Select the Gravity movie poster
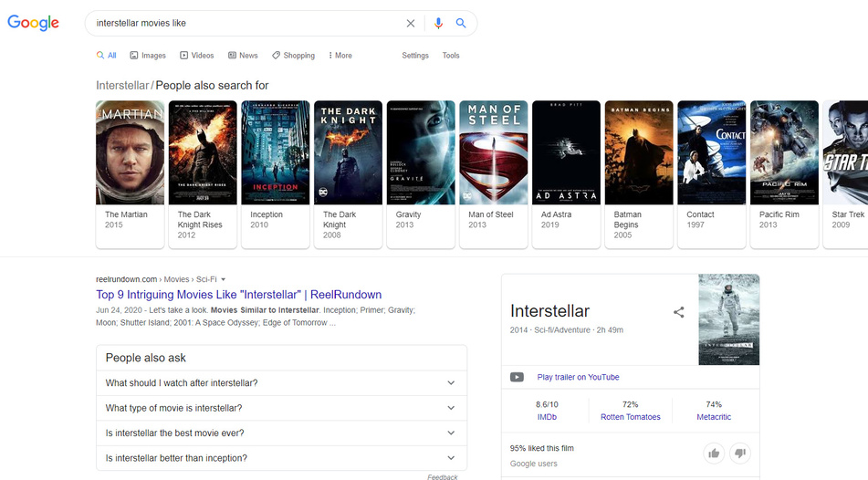The width and height of the screenshot is (868, 480). [x=421, y=152]
